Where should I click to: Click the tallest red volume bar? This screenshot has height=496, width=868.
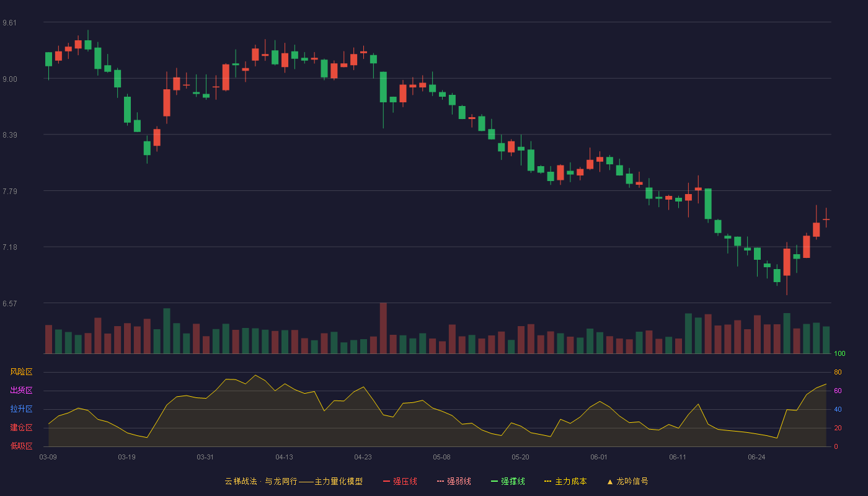[383, 328]
